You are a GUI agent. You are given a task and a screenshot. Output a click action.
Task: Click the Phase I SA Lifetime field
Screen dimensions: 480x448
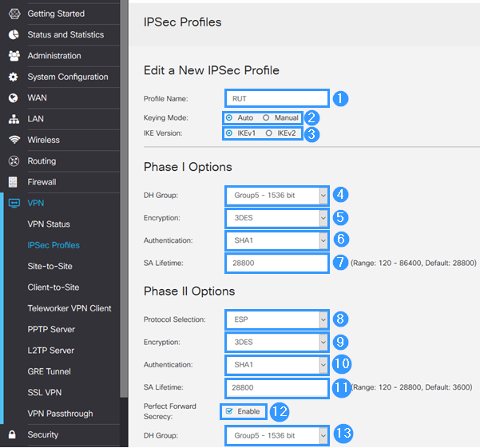click(276, 263)
